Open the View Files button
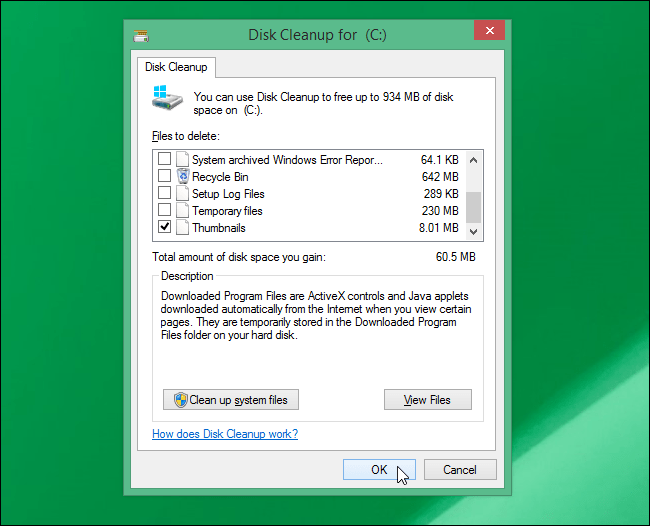 point(428,400)
